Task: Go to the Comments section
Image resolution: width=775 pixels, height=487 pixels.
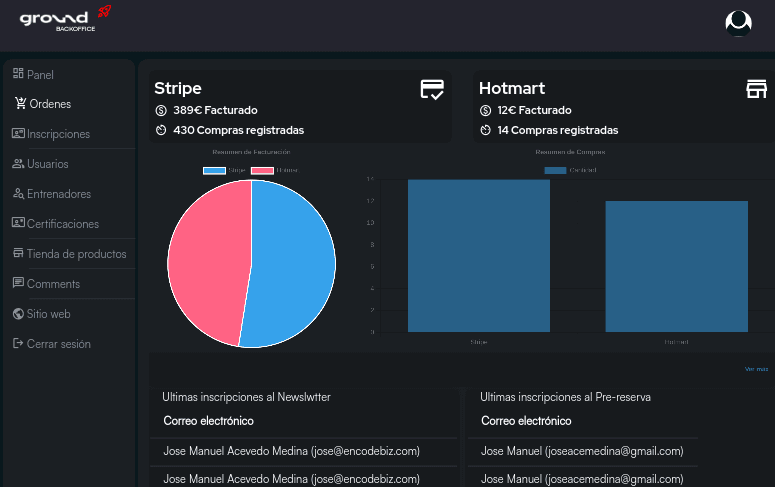Action: pos(53,284)
